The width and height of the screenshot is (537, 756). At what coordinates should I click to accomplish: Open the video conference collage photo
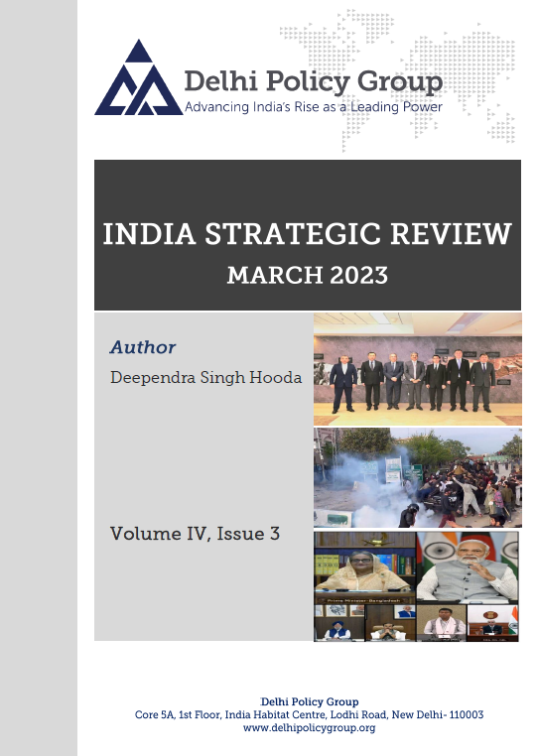coord(416,586)
